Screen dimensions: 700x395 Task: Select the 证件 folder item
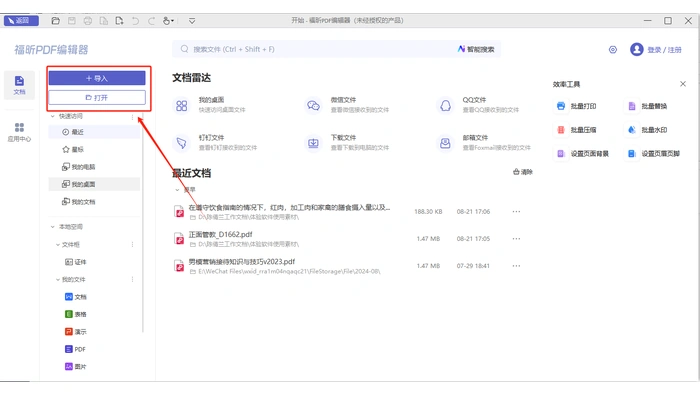tap(75, 262)
